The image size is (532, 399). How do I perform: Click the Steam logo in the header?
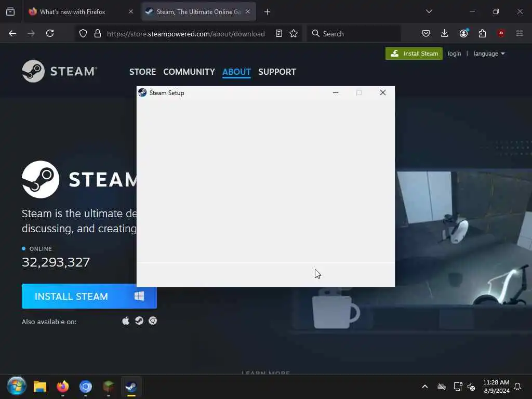pyautogui.click(x=60, y=71)
